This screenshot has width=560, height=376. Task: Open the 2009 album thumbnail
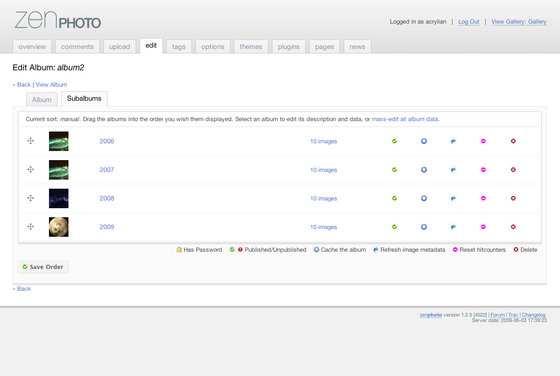coord(59,227)
